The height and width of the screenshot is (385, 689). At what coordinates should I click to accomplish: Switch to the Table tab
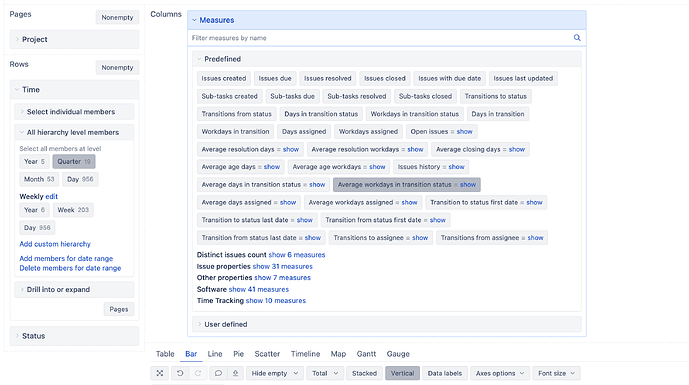[165, 354]
